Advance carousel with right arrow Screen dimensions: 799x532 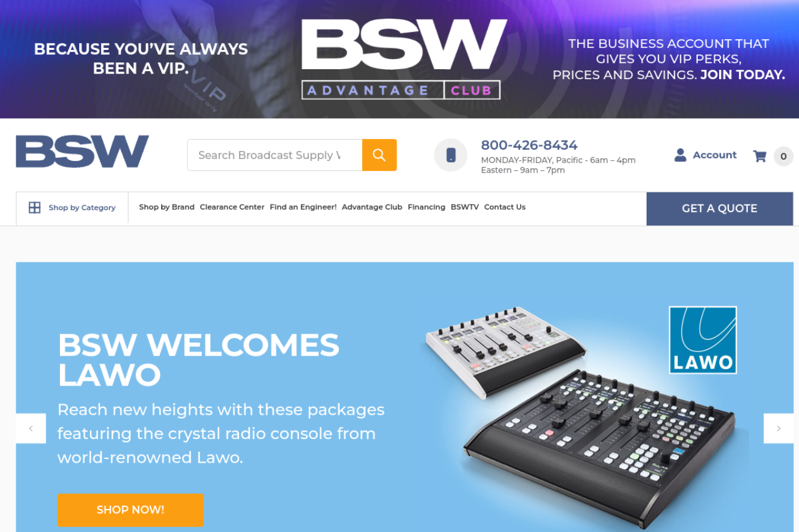[778, 428]
